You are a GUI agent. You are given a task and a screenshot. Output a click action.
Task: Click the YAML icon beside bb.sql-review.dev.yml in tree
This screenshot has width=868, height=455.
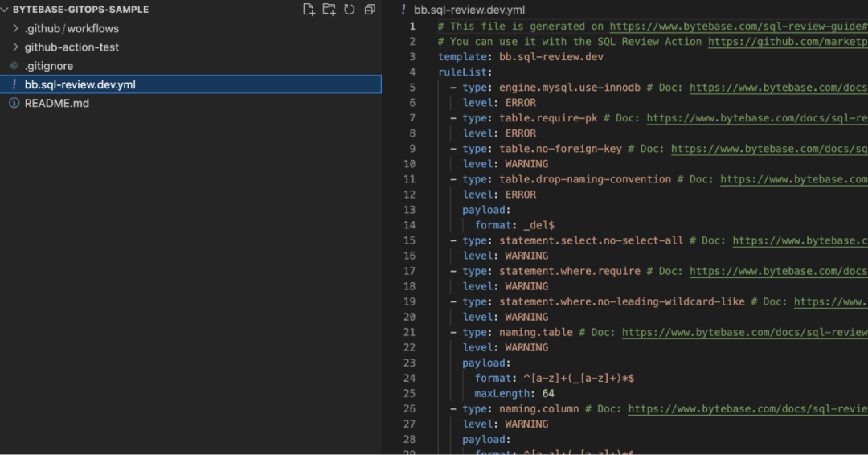coord(14,84)
